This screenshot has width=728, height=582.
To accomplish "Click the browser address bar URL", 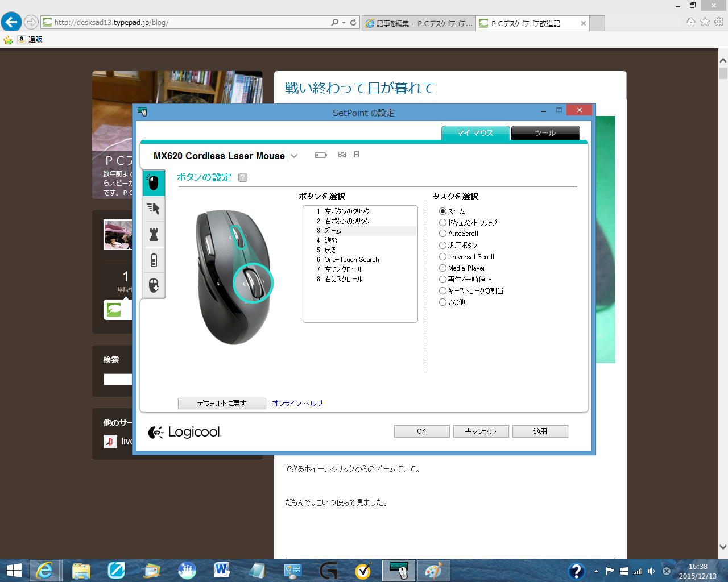I will pyautogui.click(x=111, y=23).
